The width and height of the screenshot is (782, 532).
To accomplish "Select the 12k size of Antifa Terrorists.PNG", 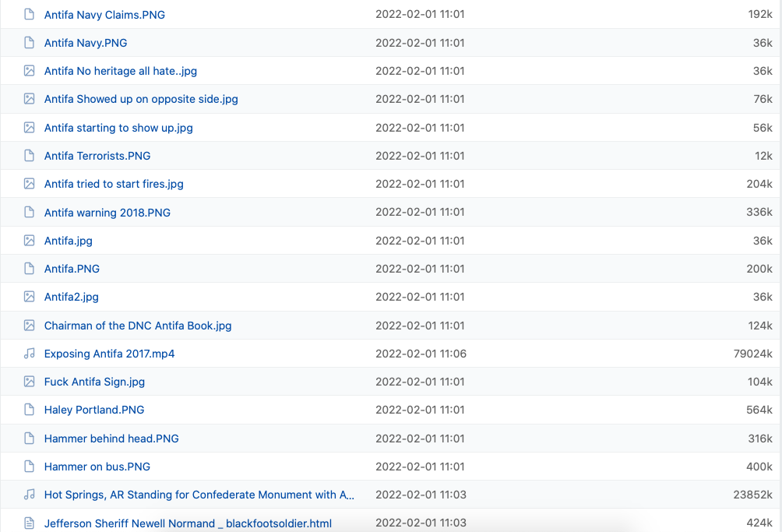I will pos(763,156).
